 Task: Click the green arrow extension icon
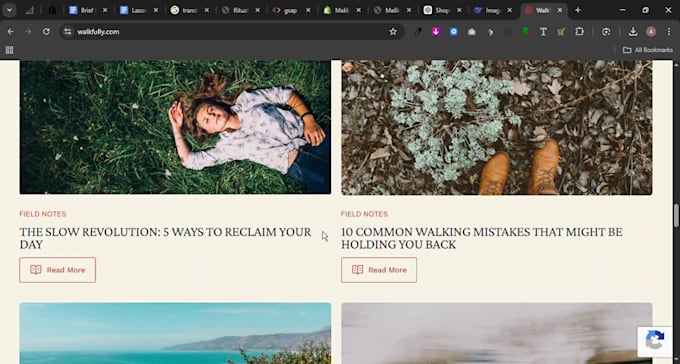526,32
